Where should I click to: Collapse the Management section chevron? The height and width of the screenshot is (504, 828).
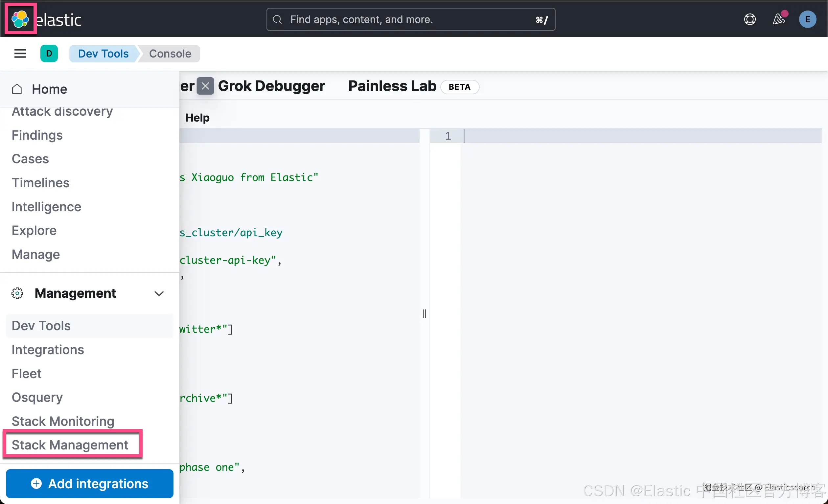(159, 293)
